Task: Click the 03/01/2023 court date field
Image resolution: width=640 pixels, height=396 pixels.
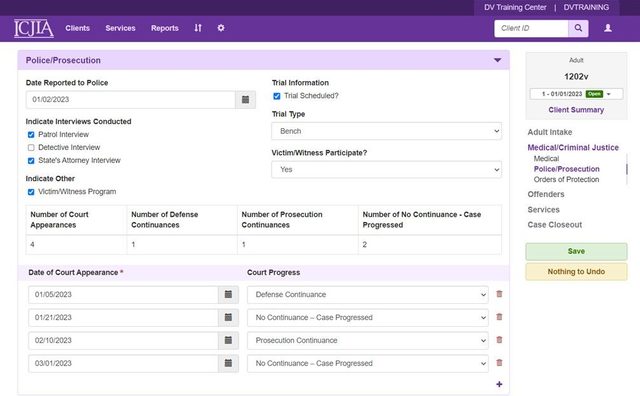Action: click(123, 363)
